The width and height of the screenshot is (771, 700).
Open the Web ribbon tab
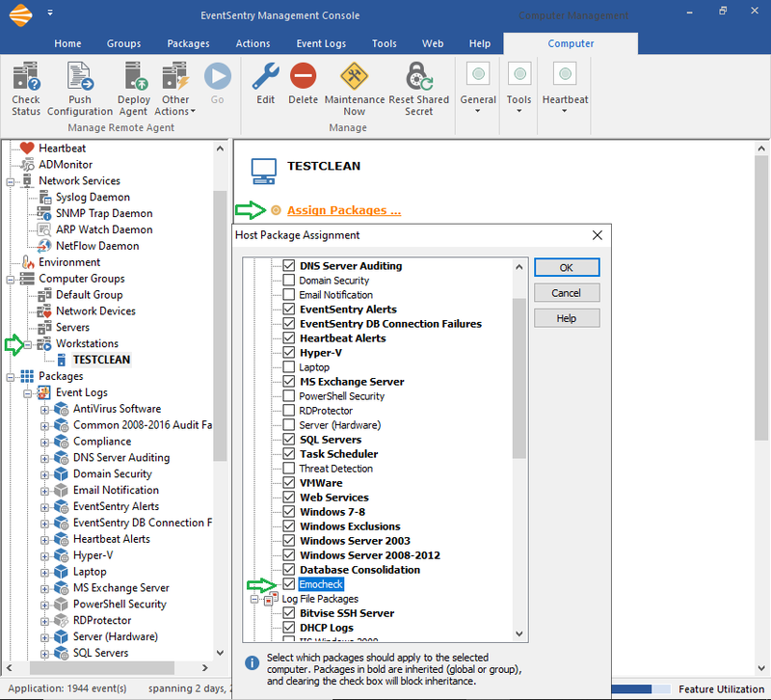pyautogui.click(x=433, y=43)
